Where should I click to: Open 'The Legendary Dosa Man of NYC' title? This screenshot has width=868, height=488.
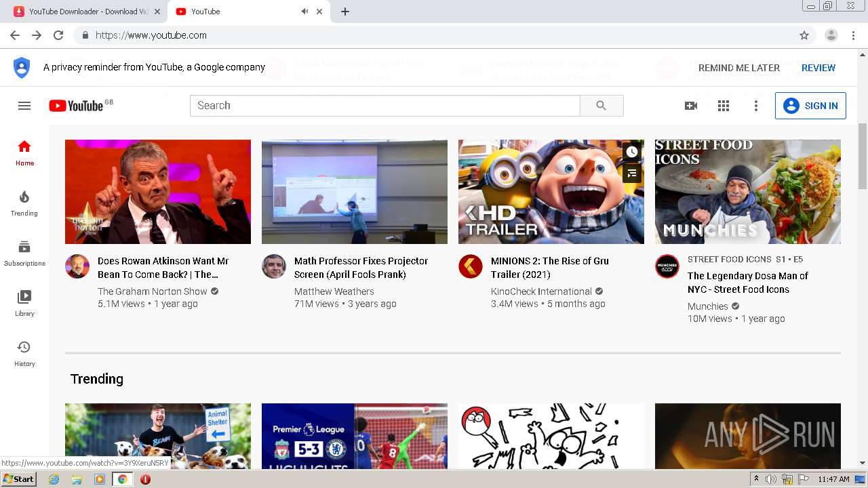(x=748, y=283)
